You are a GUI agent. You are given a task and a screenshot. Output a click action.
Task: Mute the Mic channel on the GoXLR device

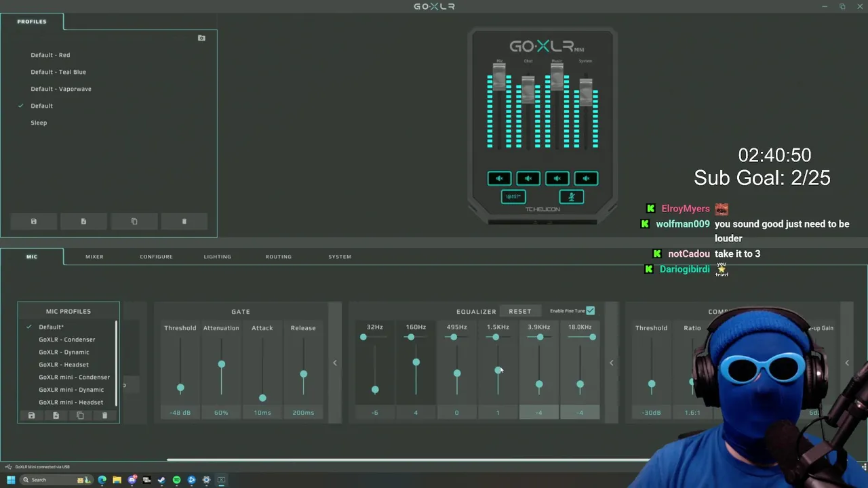tap(499, 178)
